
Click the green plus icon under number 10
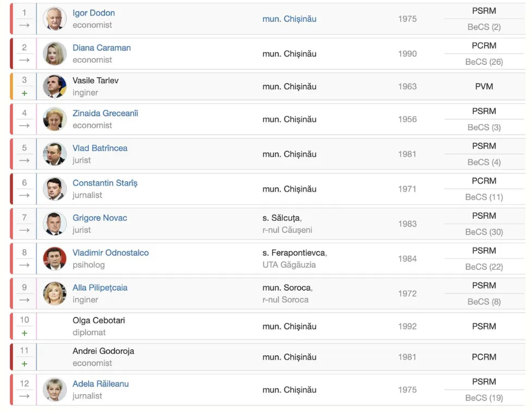click(x=24, y=333)
